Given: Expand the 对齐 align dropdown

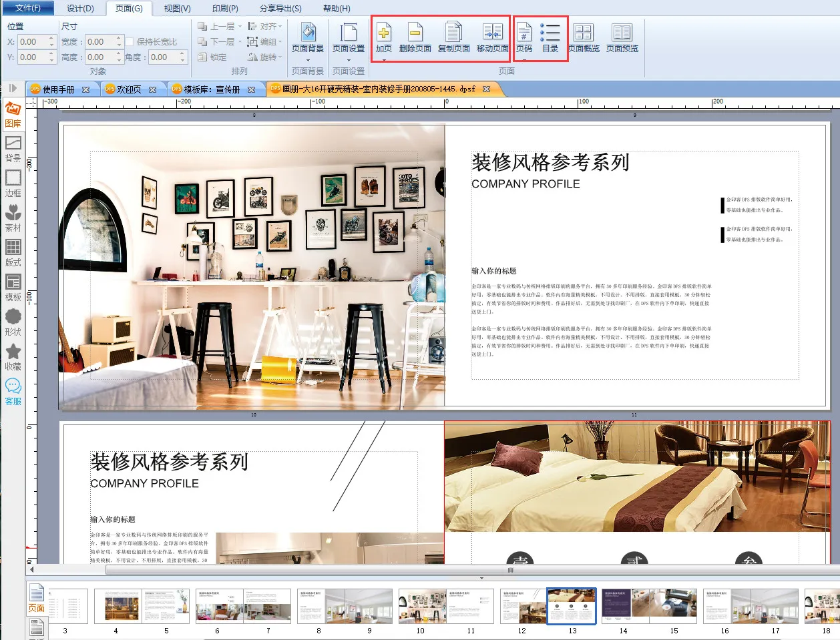Looking at the screenshot, I should 280,26.
